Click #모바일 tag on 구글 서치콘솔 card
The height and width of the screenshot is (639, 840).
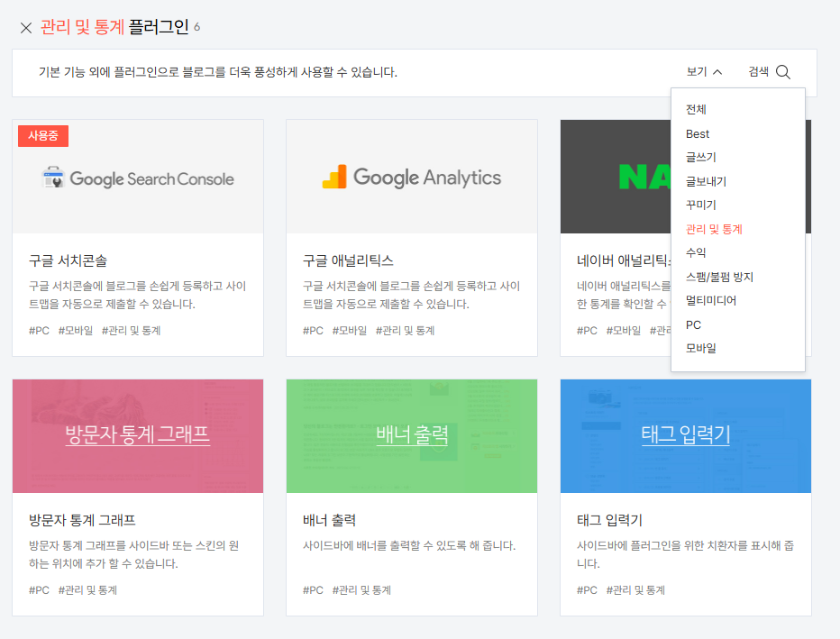click(x=76, y=331)
